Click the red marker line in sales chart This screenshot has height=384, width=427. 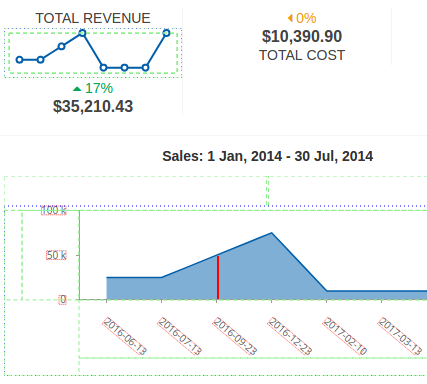(218, 278)
